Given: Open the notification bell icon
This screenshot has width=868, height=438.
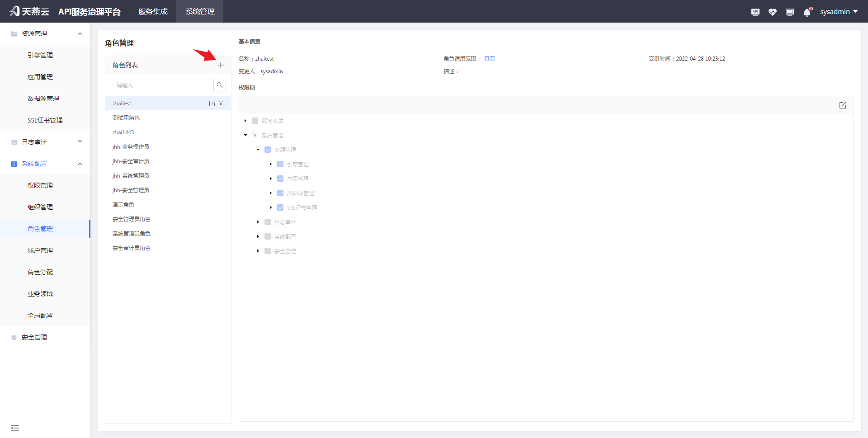Looking at the screenshot, I should [x=807, y=12].
